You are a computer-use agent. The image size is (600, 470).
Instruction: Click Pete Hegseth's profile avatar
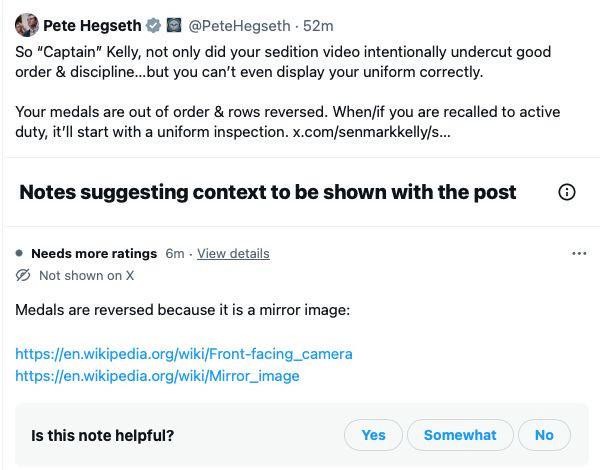point(27,25)
